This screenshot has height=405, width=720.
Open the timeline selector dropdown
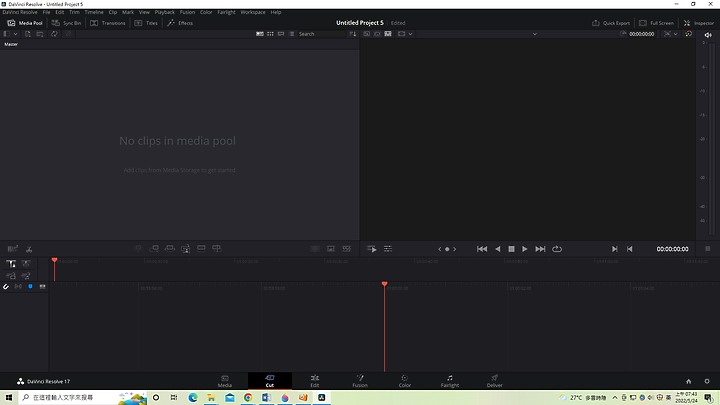pos(534,34)
